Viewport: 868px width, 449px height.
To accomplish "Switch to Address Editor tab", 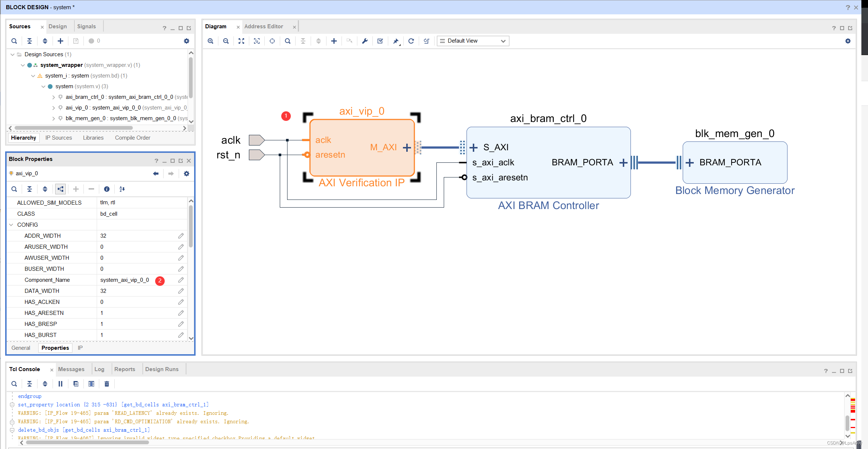I will [x=264, y=26].
